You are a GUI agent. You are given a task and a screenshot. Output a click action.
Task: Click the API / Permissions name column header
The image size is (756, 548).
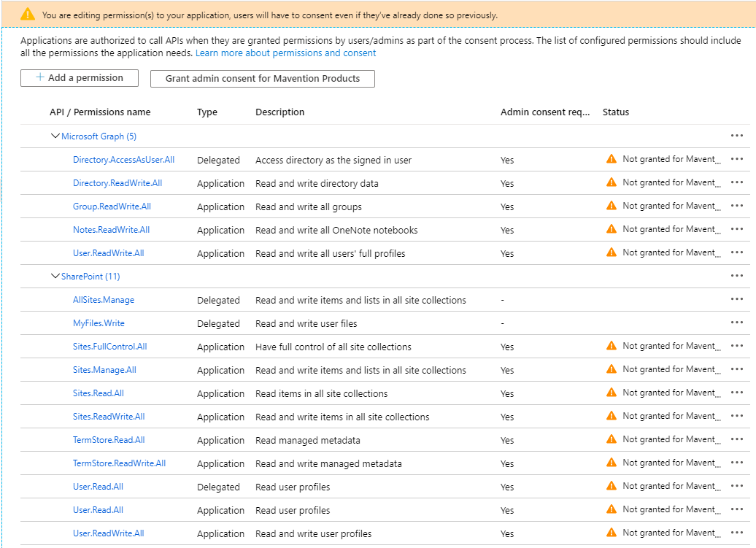[100, 112]
